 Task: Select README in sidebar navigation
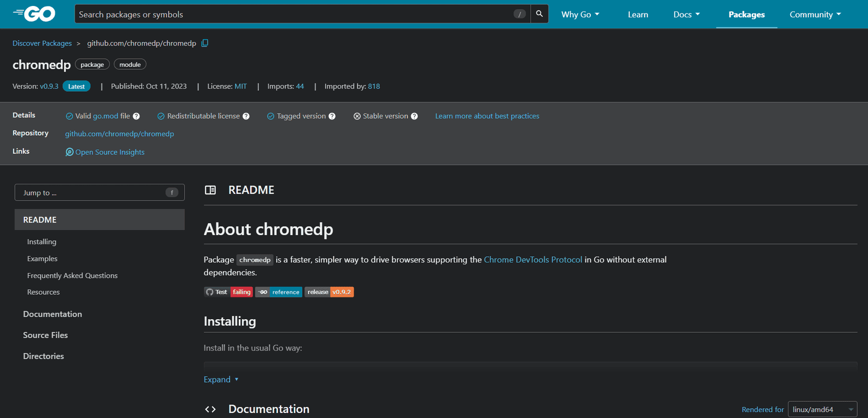[x=100, y=220]
